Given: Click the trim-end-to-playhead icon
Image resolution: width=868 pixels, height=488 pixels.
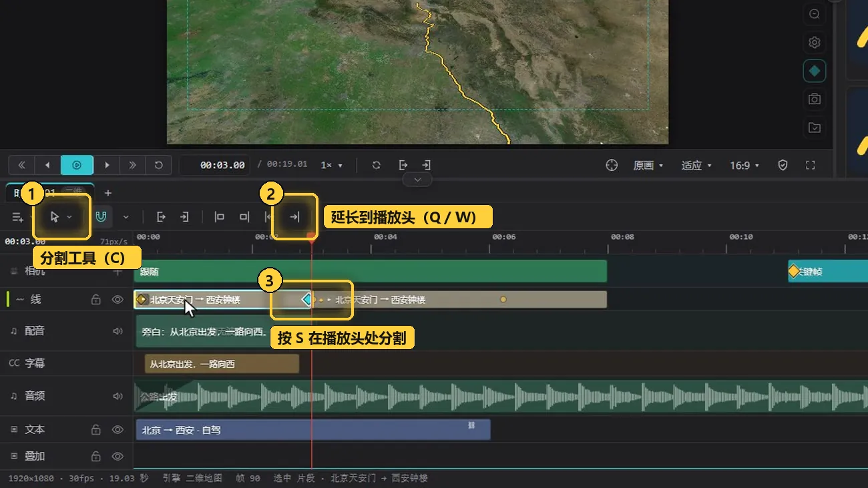Looking at the screenshot, I should pos(244,217).
